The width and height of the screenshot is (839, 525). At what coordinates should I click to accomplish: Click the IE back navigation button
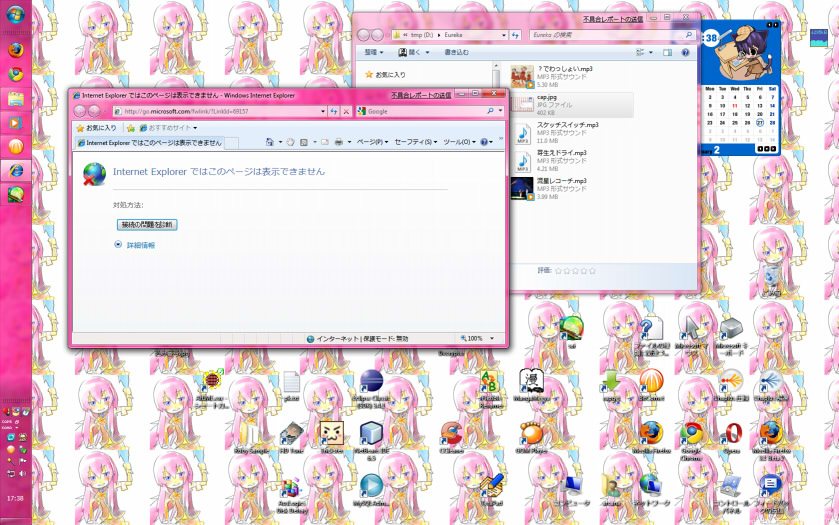point(80,111)
